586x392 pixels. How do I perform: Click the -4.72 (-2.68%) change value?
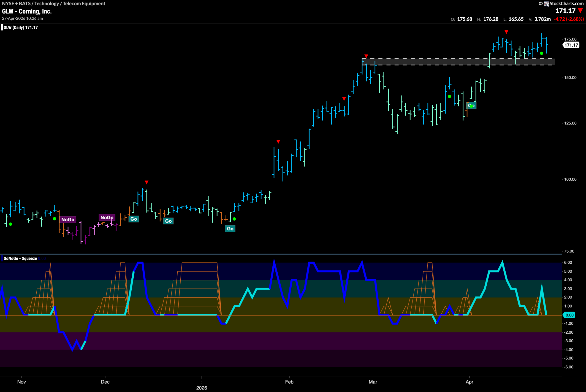coord(569,19)
